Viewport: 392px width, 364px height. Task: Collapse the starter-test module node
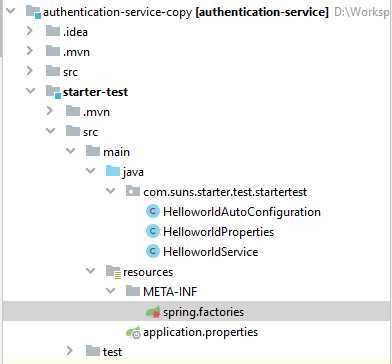[31, 91]
